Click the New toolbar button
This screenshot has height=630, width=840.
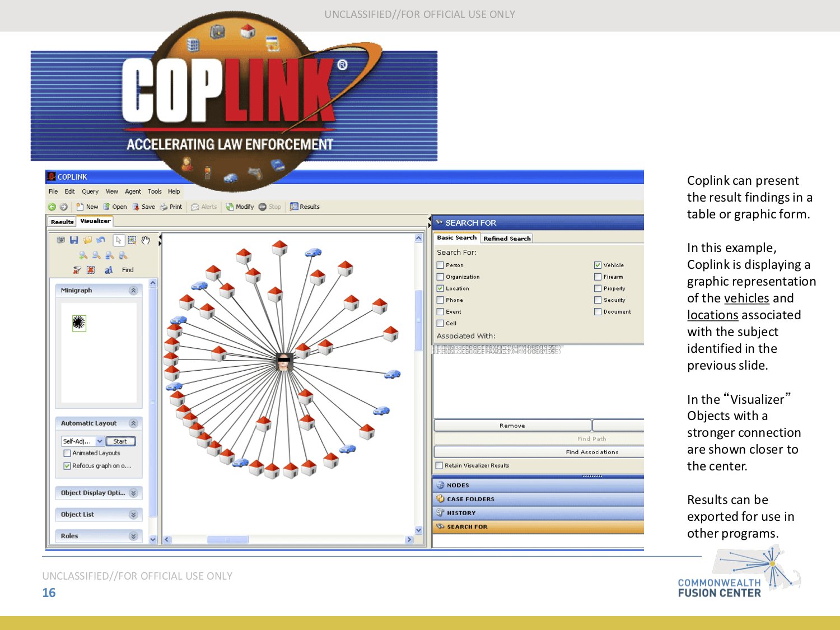87,207
